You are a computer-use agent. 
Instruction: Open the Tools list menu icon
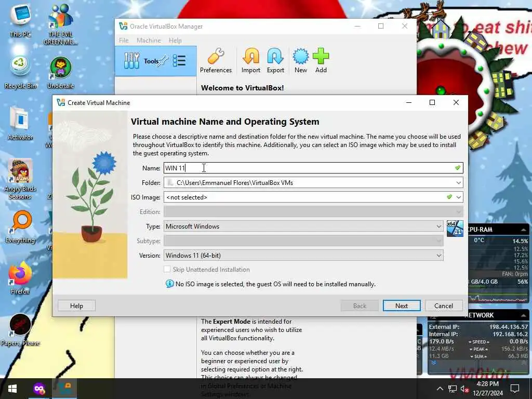[179, 61]
